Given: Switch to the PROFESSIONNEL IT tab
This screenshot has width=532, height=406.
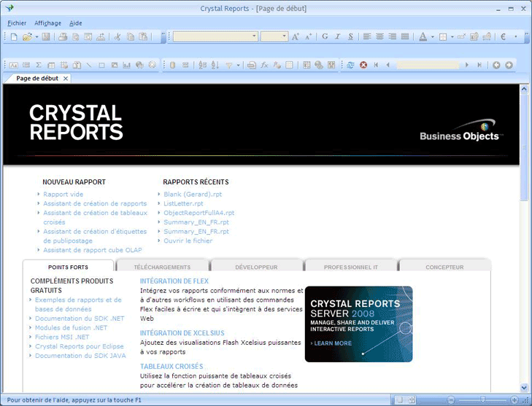Looking at the screenshot, I should pyautogui.click(x=350, y=267).
